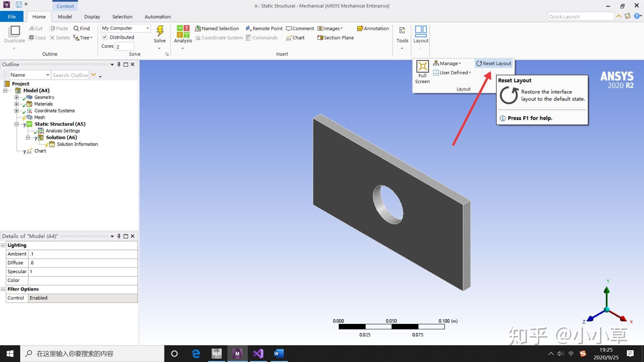The width and height of the screenshot is (644, 362).
Task: Insert a Remote Point
Action: point(264,28)
